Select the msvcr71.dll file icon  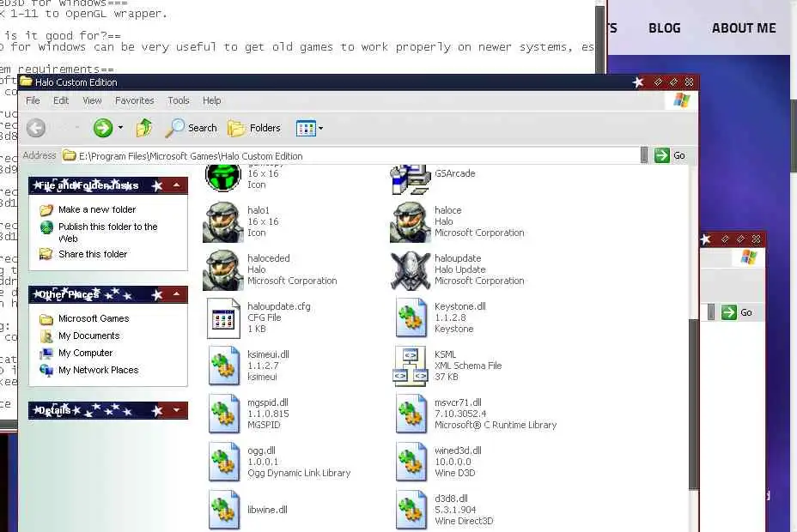[x=411, y=414]
